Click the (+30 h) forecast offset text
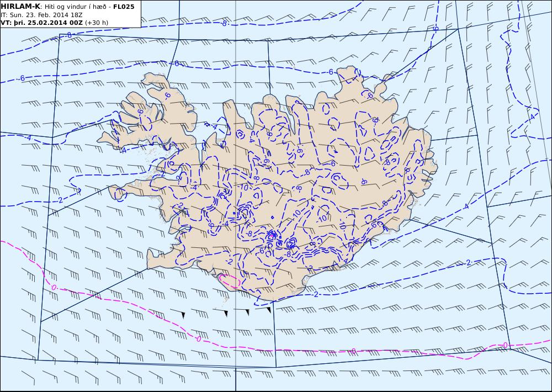 97,23
